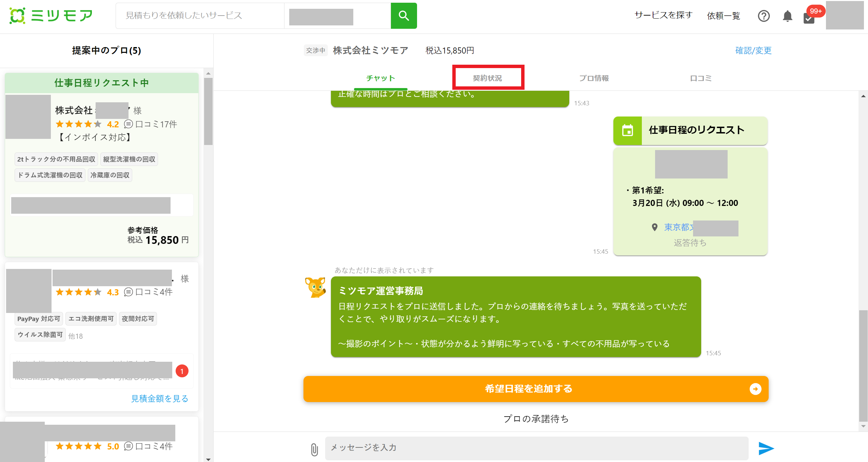Click the blue send message arrow

pyautogui.click(x=766, y=448)
